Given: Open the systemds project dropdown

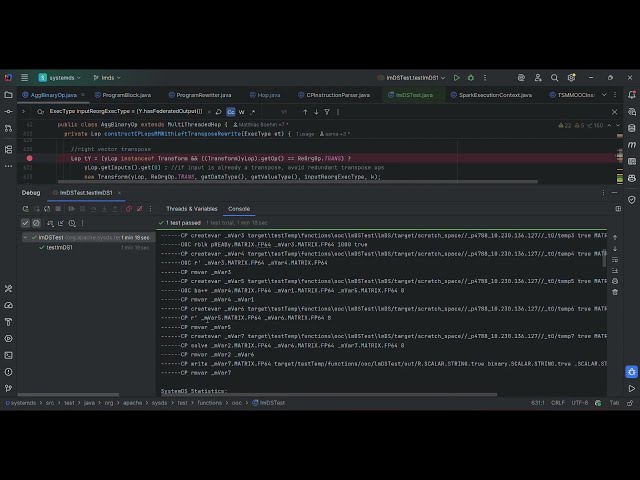Looking at the screenshot, I should tap(60, 78).
